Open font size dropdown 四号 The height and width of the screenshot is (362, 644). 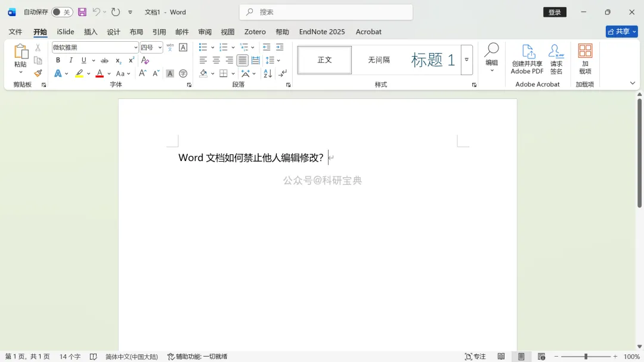[160, 47]
